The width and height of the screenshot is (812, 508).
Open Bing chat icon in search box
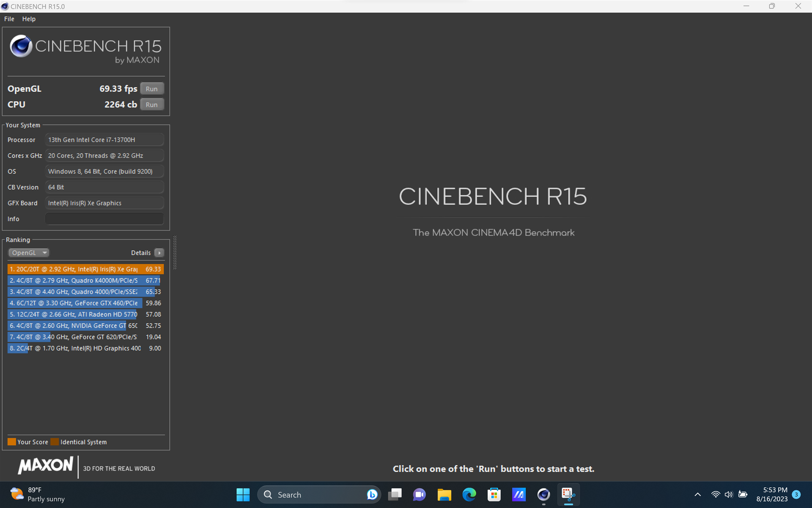(372, 494)
